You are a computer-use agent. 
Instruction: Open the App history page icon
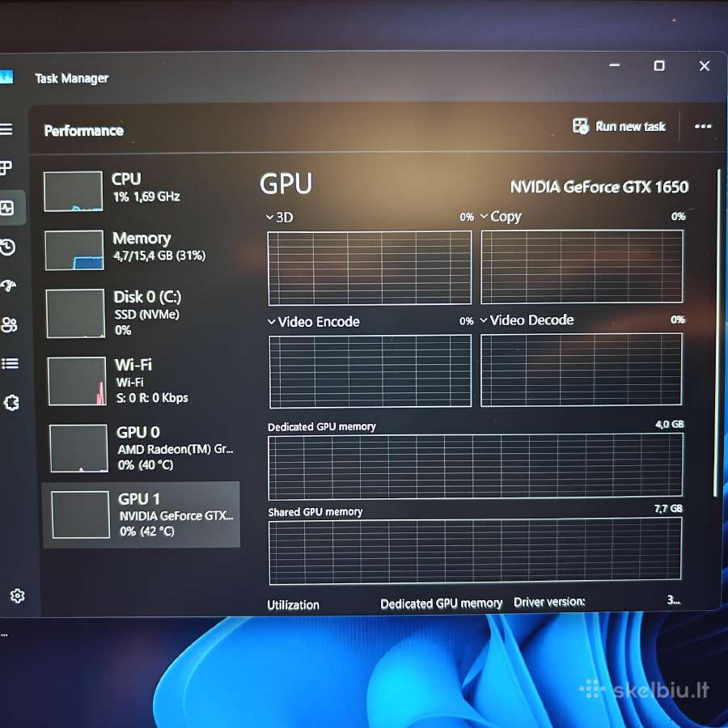[8, 247]
